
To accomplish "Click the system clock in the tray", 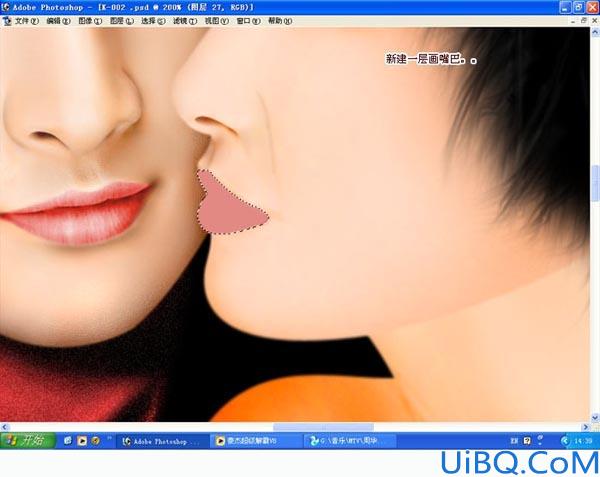I will tap(583, 441).
